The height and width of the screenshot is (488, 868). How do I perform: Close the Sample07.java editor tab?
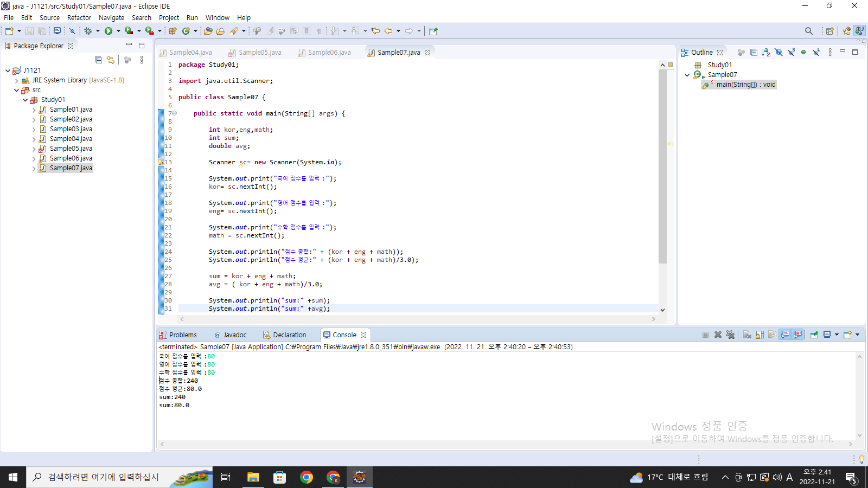[x=427, y=53]
